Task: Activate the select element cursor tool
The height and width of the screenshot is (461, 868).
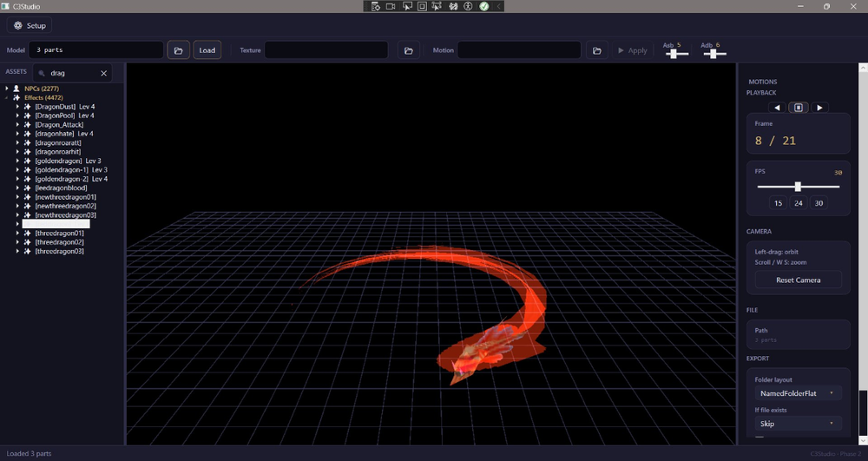Action: coord(407,6)
